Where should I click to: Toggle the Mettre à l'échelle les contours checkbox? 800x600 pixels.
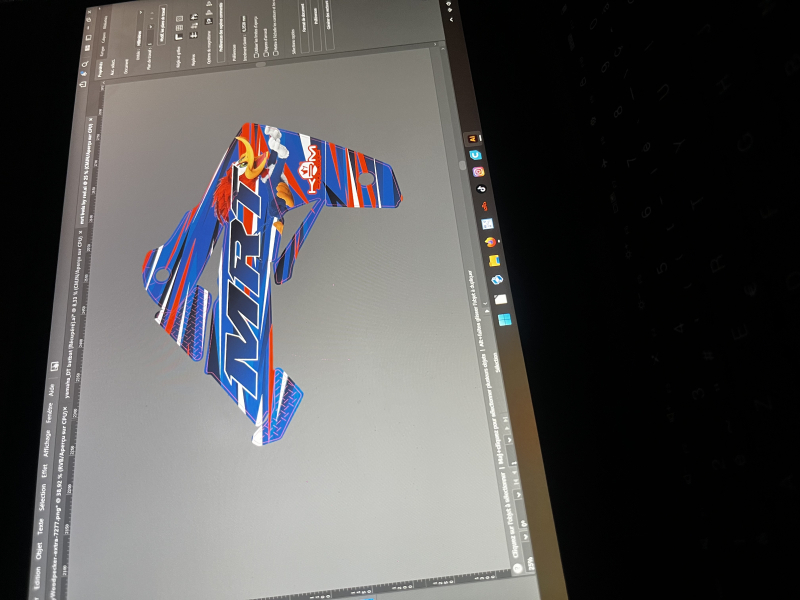point(276,54)
